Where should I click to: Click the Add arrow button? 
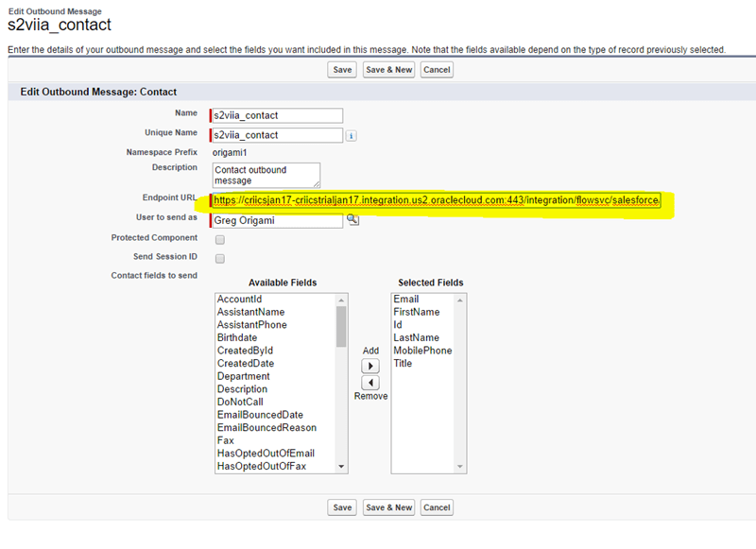click(x=370, y=366)
